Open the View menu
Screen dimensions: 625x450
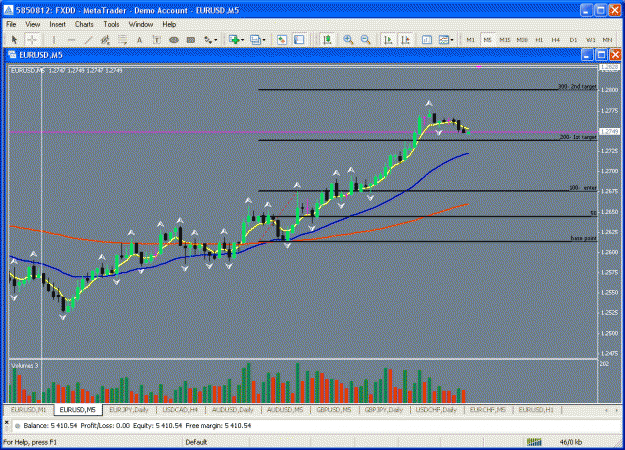click(33, 24)
